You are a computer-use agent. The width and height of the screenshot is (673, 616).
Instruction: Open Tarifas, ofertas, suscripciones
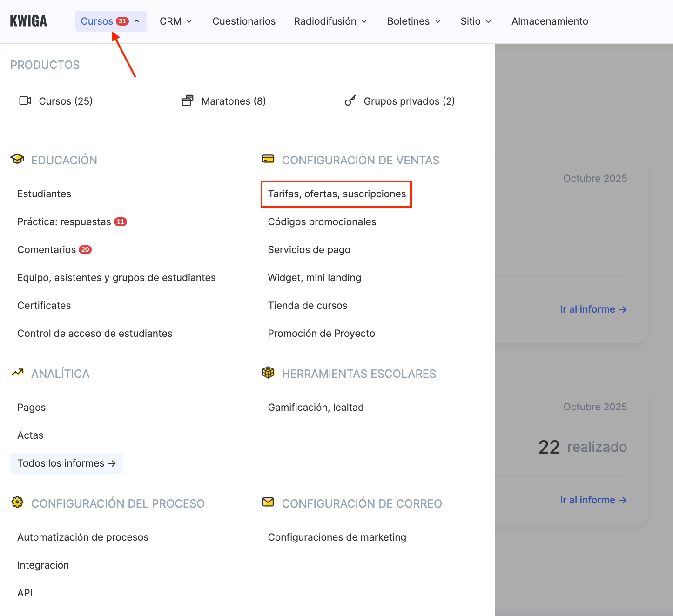point(336,194)
